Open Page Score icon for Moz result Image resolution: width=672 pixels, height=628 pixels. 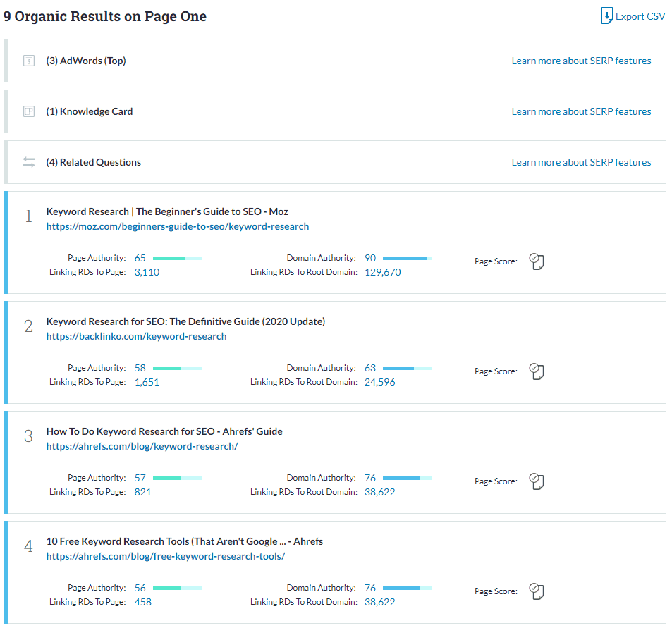pos(536,261)
